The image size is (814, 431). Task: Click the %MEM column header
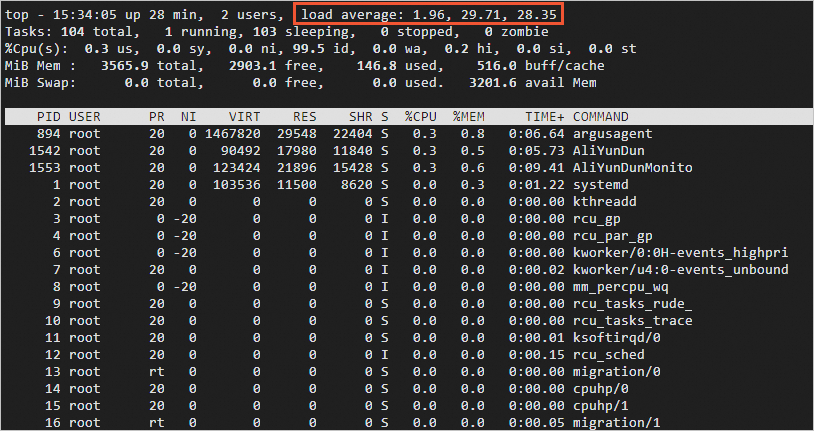point(468,117)
